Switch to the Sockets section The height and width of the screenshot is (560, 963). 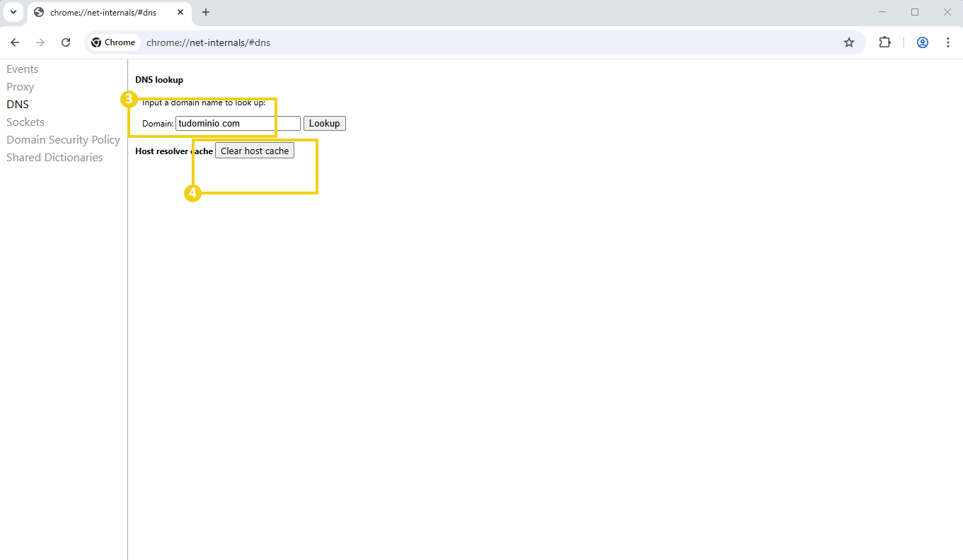point(25,122)
